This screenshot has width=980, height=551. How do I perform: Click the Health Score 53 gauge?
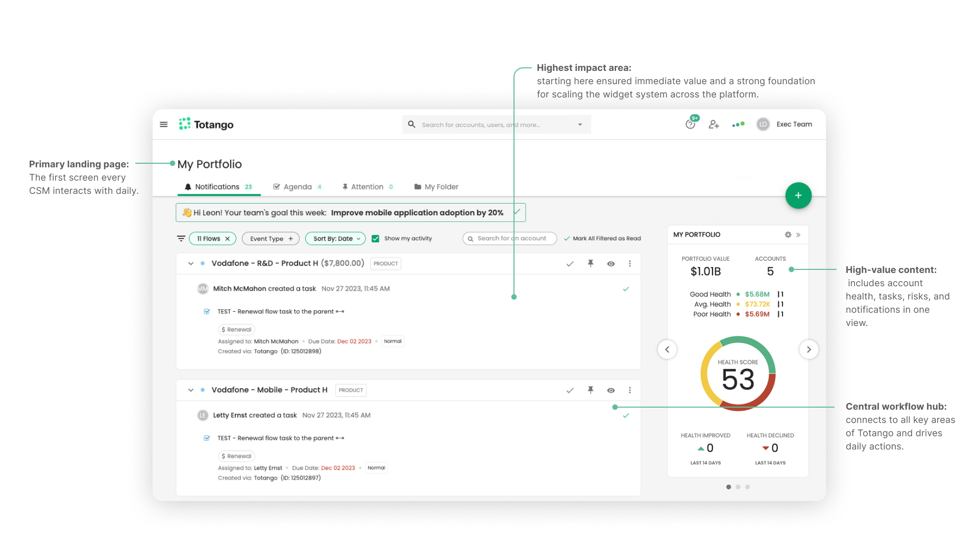[x=738, y=373]
